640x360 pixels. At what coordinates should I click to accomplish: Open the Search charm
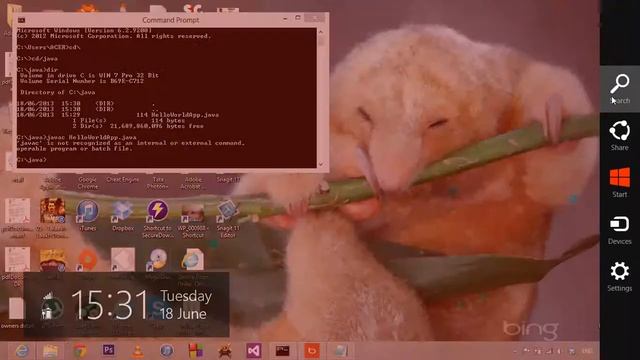tap(620, 89)
